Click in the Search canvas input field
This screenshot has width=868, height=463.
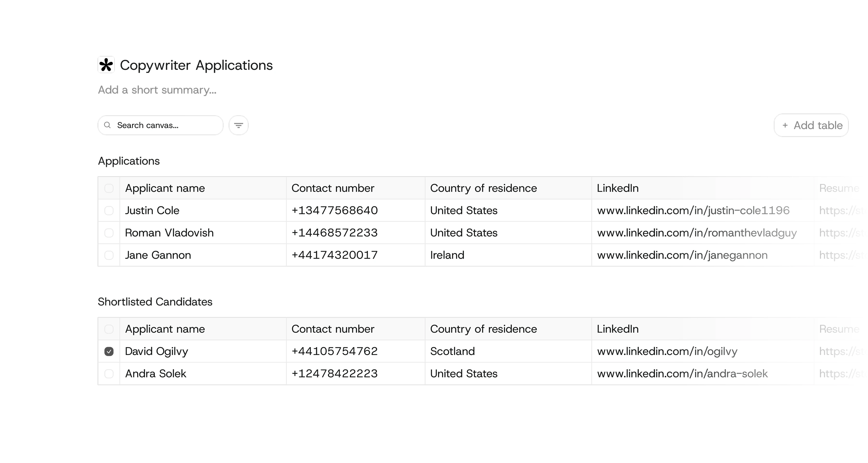coord(161,125)
